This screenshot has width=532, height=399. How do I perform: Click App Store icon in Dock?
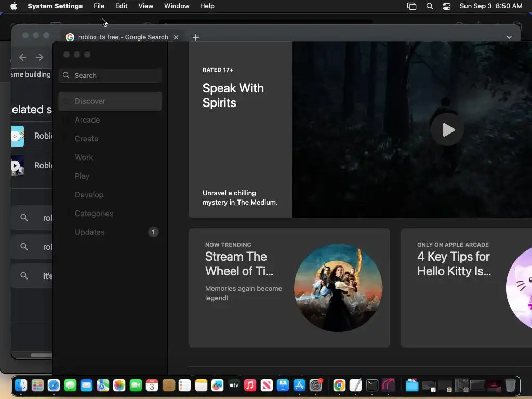tap(299, 385)
